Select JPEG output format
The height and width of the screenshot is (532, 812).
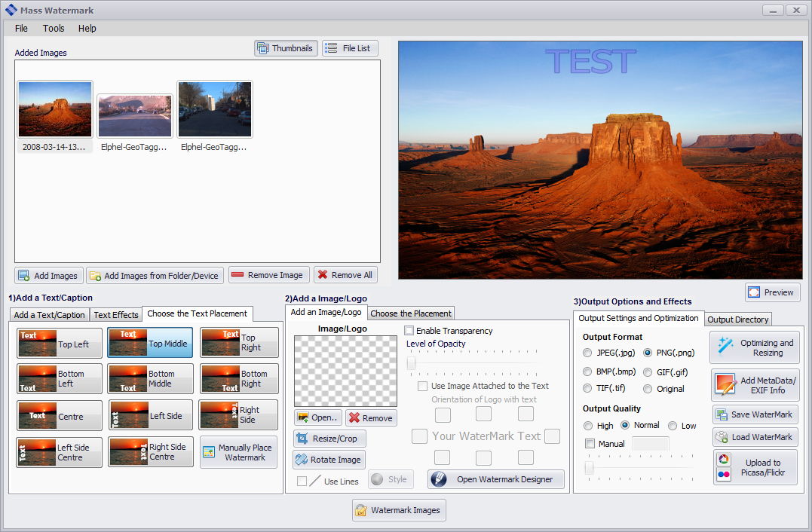tap(588, 353)
